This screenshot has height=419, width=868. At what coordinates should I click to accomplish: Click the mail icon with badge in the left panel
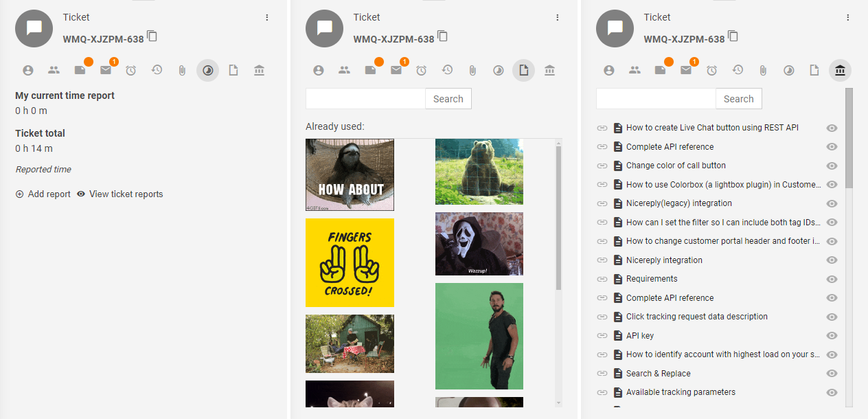tap(106, 70)
